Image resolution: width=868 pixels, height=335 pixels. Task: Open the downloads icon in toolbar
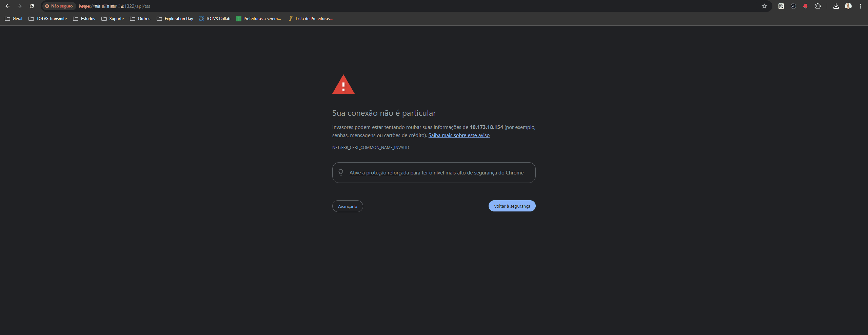(836, 6)
